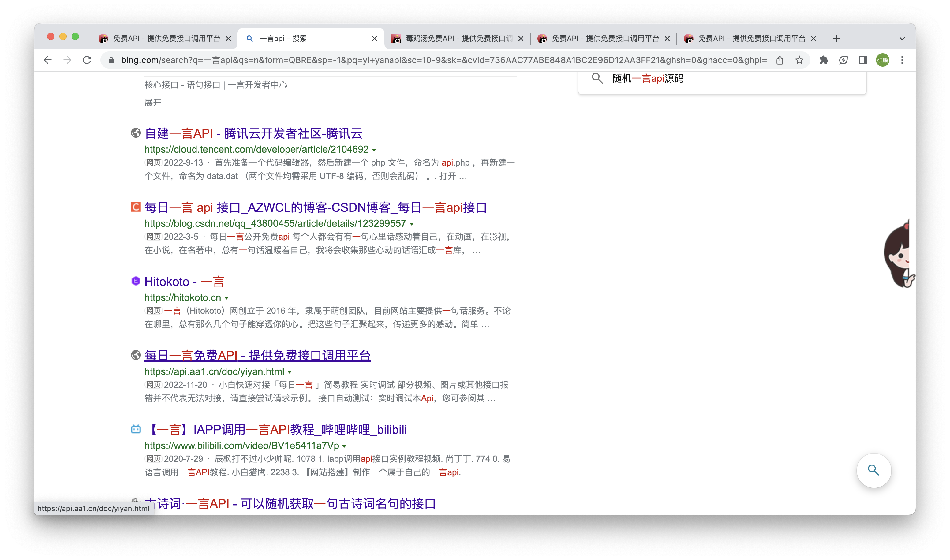Click the CSDN favicon icon

coord(136,207)
